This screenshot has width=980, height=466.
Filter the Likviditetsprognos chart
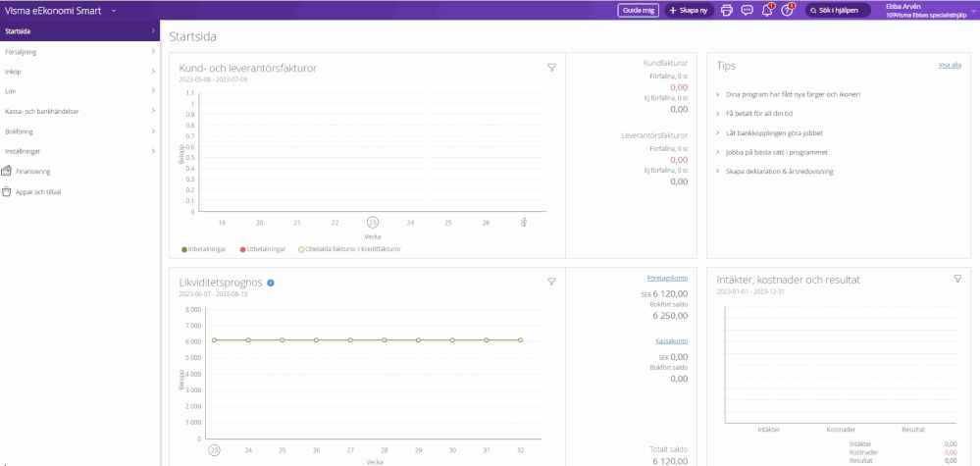(551, 282)
